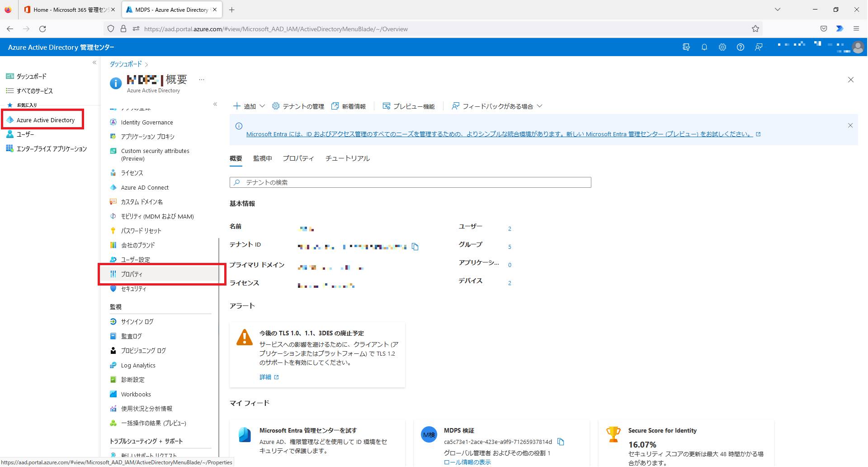Open portal settings gear icon

[x=722, y=47]
